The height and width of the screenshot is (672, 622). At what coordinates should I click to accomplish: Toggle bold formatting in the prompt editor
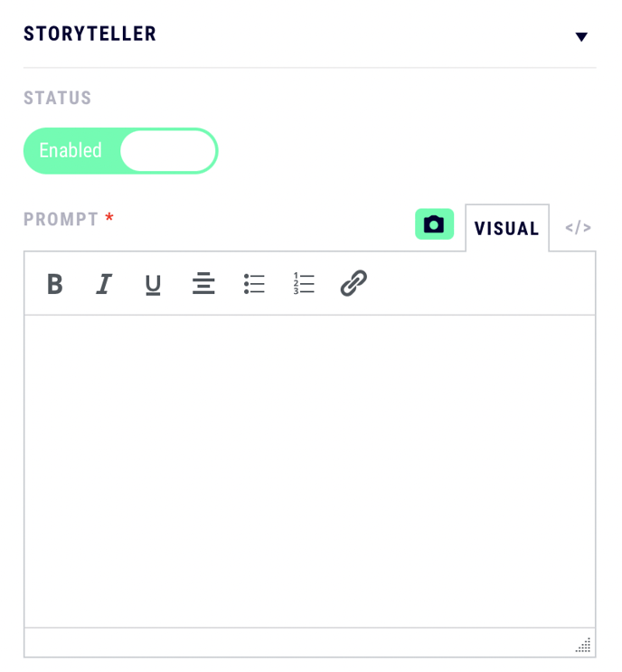point(55,284)
